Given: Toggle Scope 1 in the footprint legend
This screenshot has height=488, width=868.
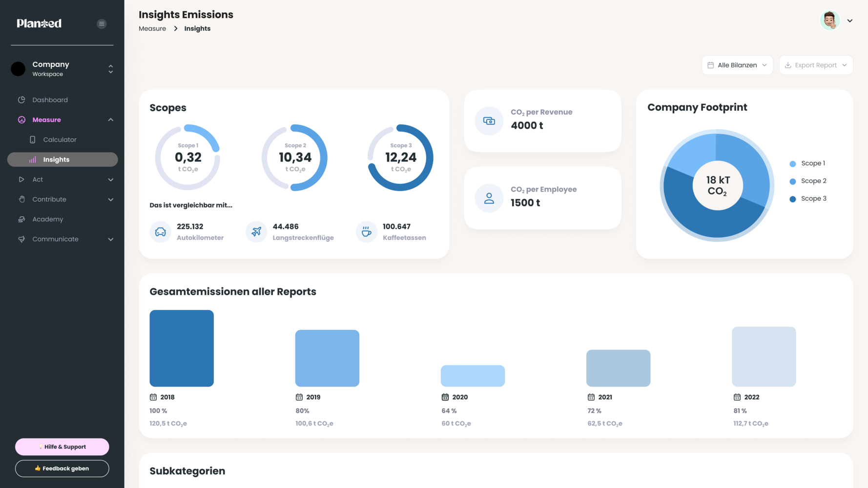Looking at the screenshot, I should tap(807, 163).
